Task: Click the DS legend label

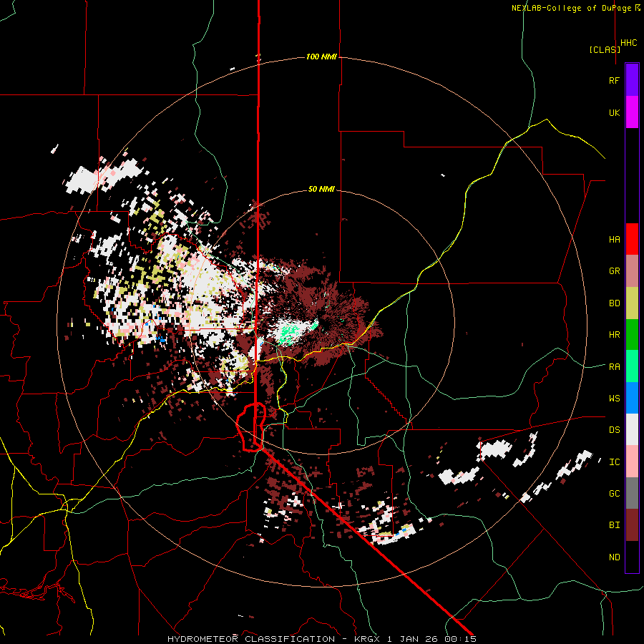Action: pyautogui.click(x=614, y=430)
